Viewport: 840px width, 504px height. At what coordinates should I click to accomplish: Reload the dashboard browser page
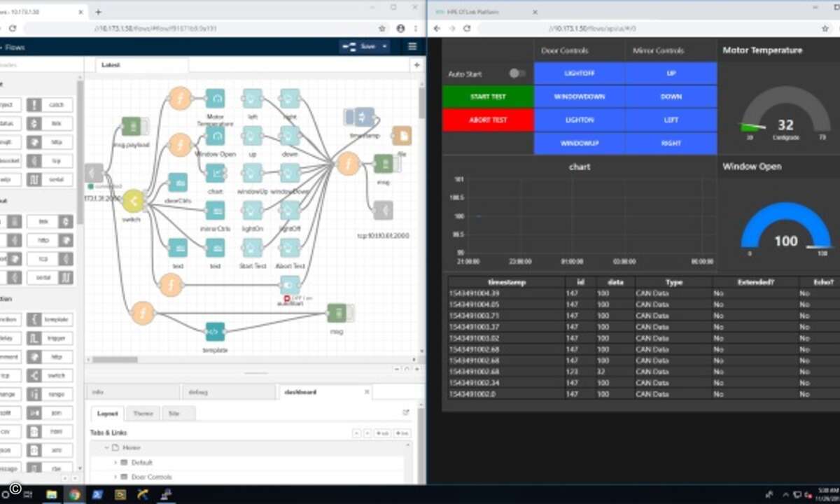point(466,29)
